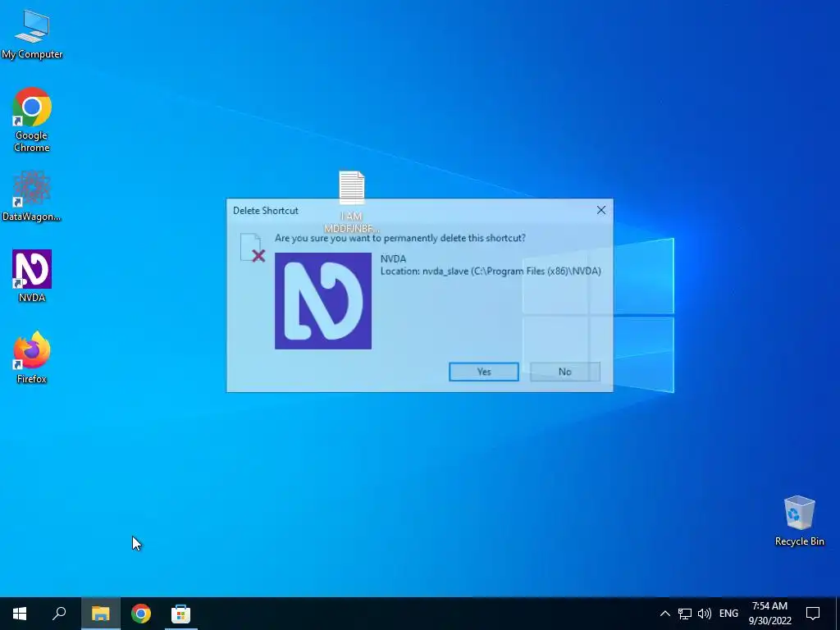Open the Windows Start menu
840x630 pixels.
20,614
